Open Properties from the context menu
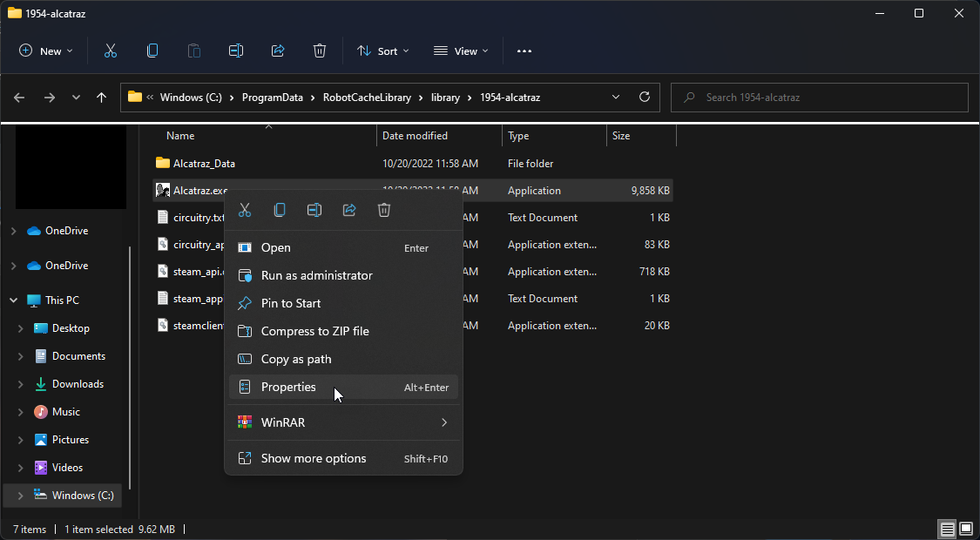The width and height of the screenshot is (980, 540). click(x=343, y=387)
